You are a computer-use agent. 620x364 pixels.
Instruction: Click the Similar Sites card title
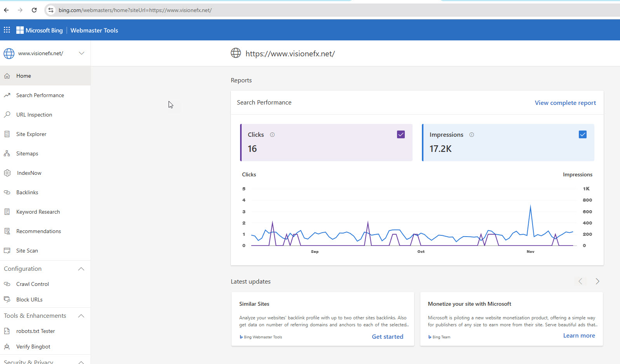pyautogui.click(x=254, y=304)
